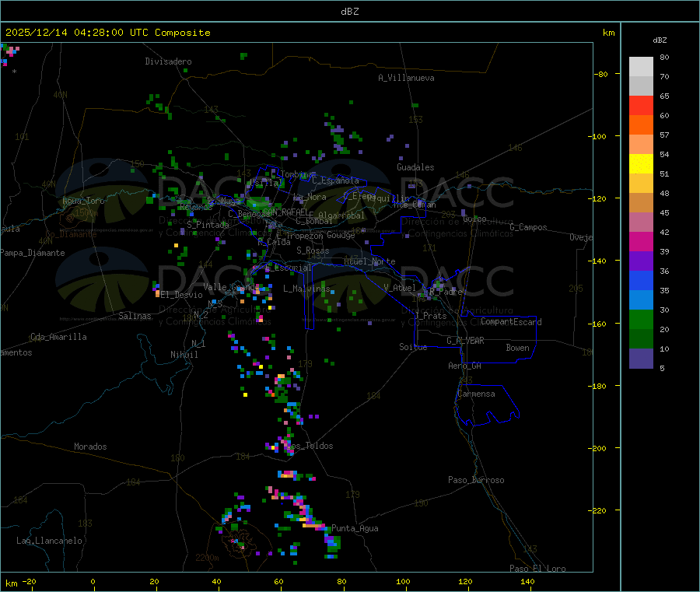This screenshot has height=592, width=700.
Task: Click the Atuel_Norte label
Action: tap(369, 261)
